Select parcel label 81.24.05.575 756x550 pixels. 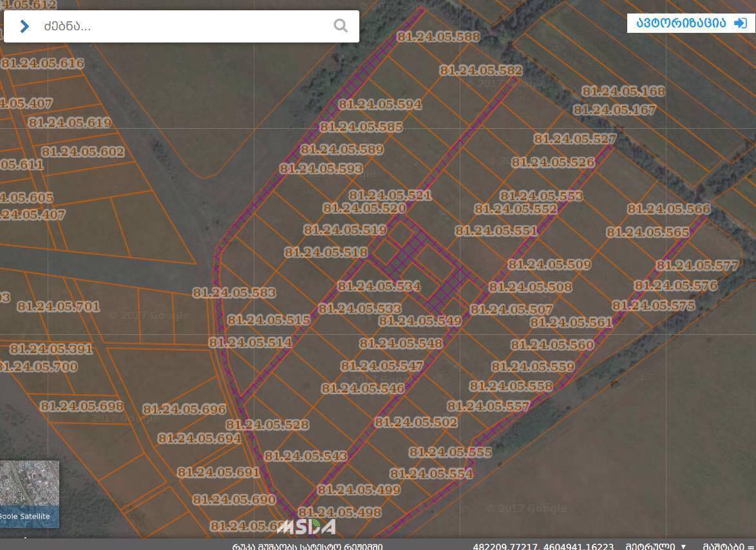point(654,306)
